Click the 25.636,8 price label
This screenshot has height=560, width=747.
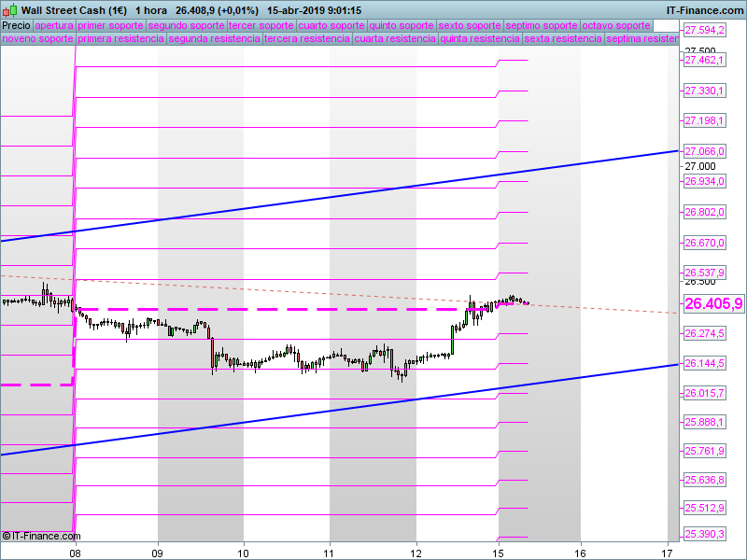[x=705, y=480]
